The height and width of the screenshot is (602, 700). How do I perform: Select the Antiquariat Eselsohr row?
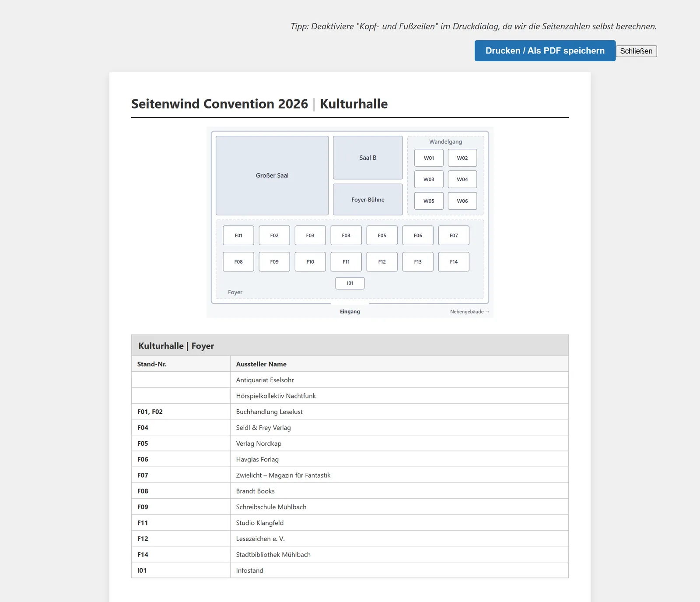click(350, 380)
